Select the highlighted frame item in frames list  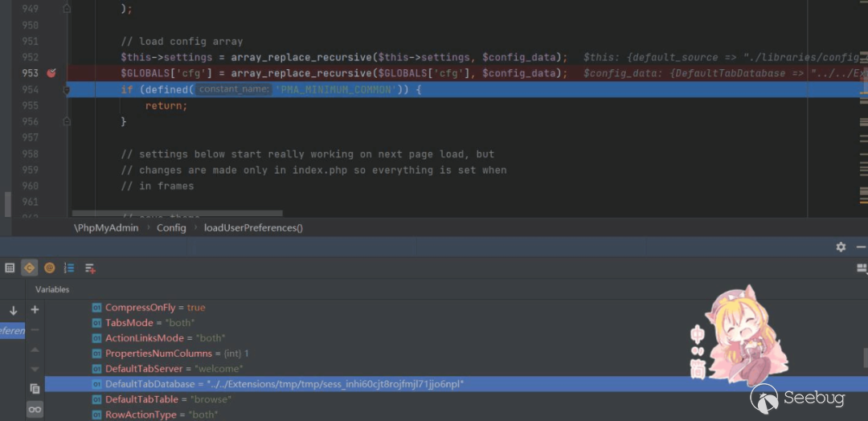(x=12, y=331)
